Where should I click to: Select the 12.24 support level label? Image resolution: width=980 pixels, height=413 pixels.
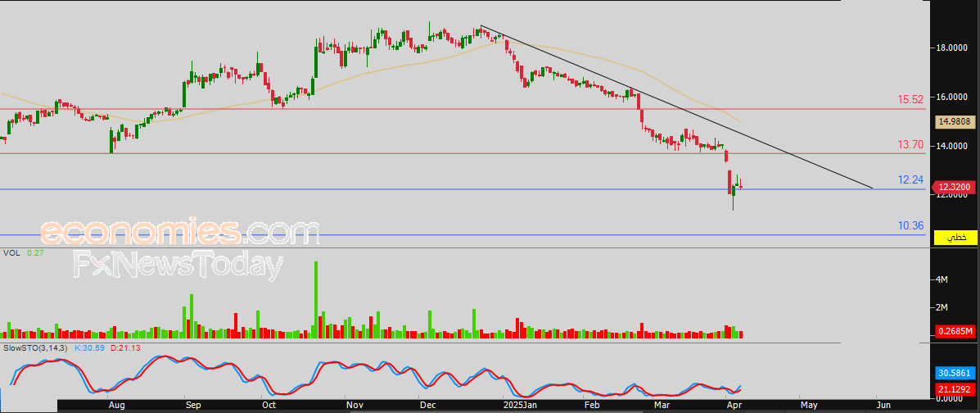pos(910,179)
